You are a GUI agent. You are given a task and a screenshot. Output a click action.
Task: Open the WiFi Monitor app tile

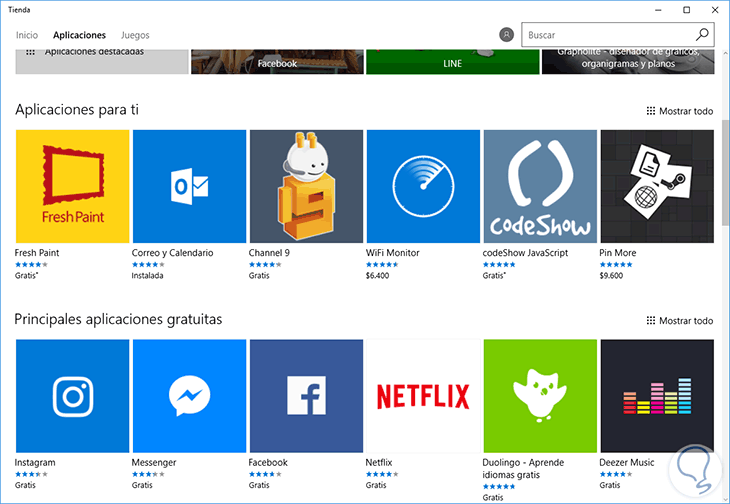[x=423, y=186]
